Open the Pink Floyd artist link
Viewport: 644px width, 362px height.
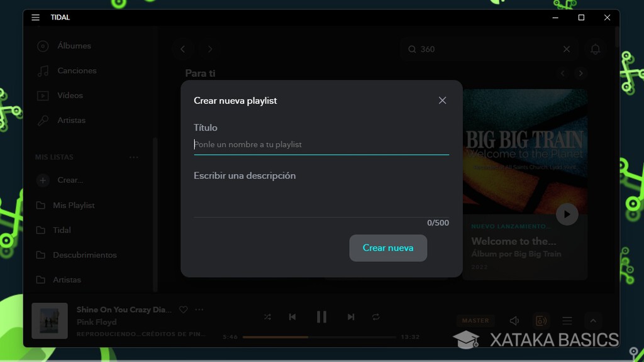tap(96, 322)
